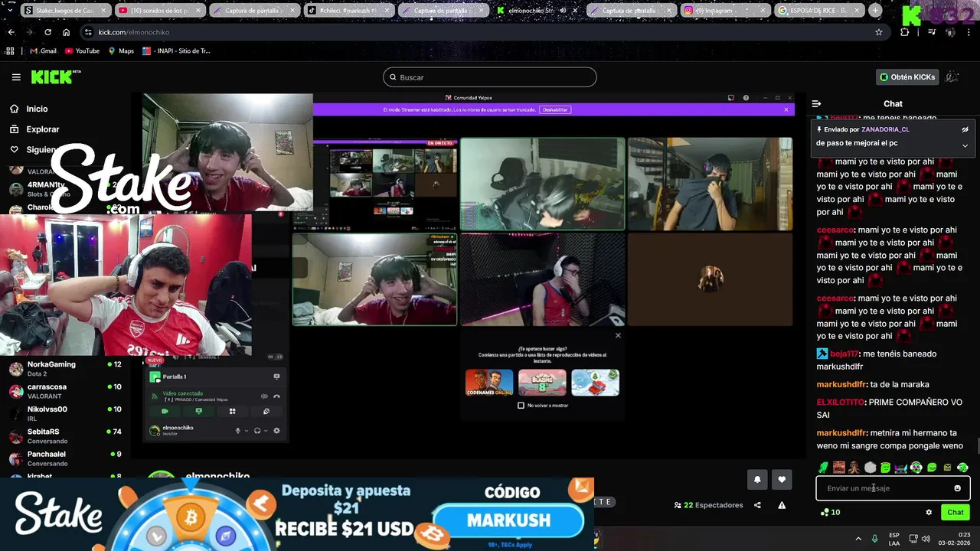Viewport: 980px width, 551px height.
Task: Toggle Discord camera button
Action: tap(165, 411)
